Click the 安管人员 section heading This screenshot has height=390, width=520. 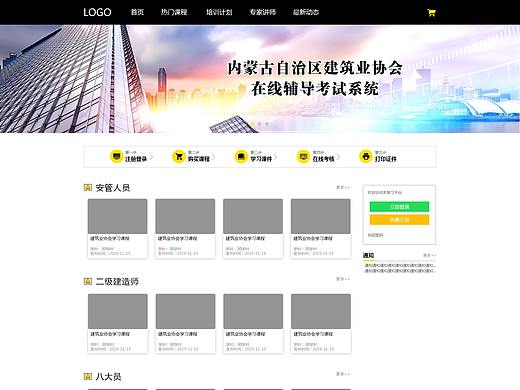tap(113, 188)
